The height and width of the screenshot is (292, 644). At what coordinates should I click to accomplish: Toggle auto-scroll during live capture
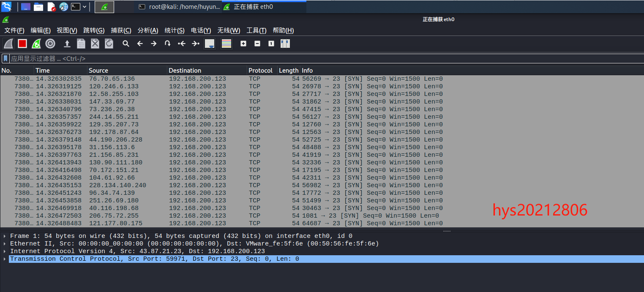[210, 44]
